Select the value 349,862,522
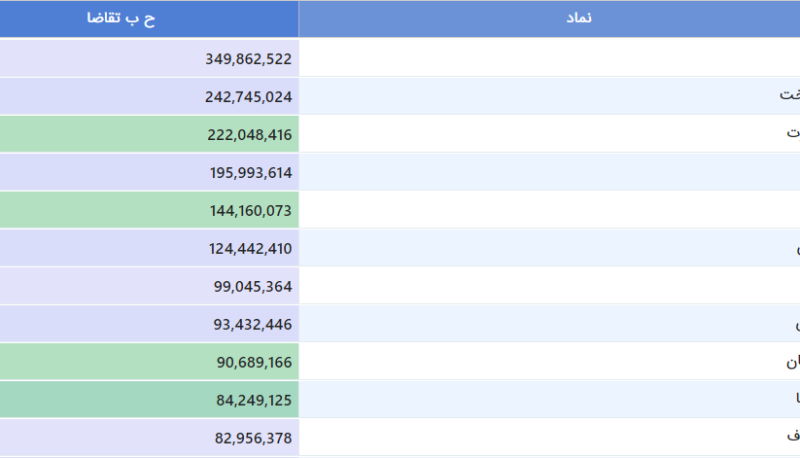The width and height of the screenshot is (800, 458). [x=248, y=59]
